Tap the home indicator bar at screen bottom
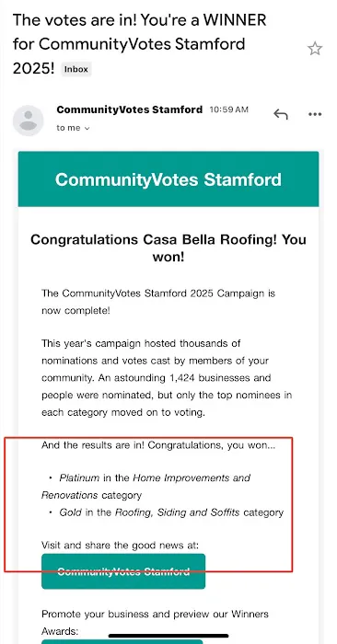Viewport: 337px width, 644px height. coord(168,636)
